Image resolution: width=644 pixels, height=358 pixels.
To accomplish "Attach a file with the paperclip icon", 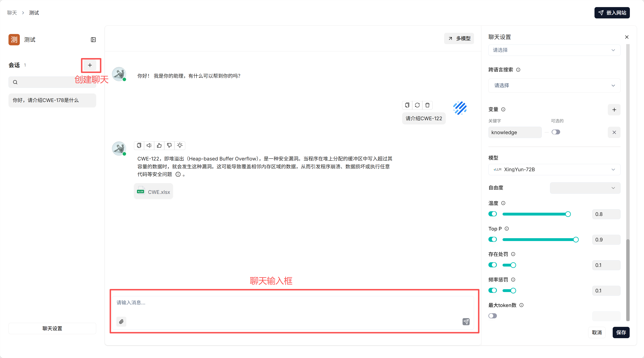I will tap(121, 322).
